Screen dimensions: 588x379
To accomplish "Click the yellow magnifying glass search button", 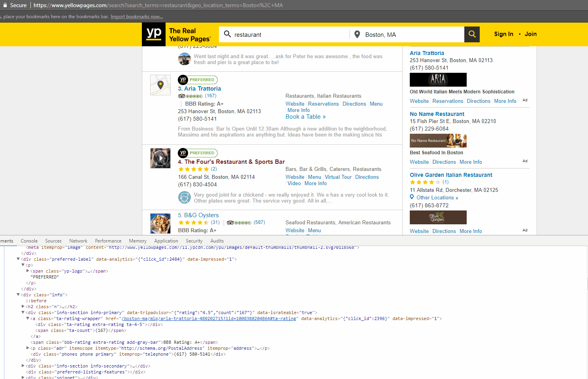I will point(472,34).
